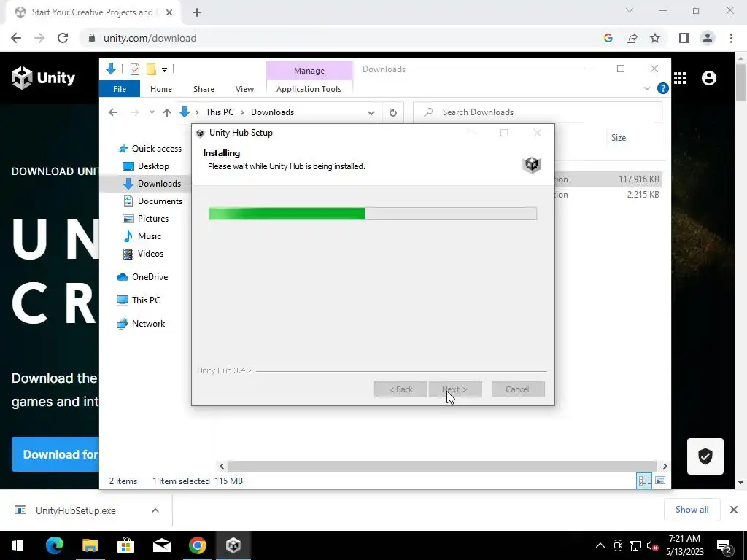747x560 pixels.
Task: Open the recent locations dropdown arrow in File Explorer
Action: [x=152, y=112]
